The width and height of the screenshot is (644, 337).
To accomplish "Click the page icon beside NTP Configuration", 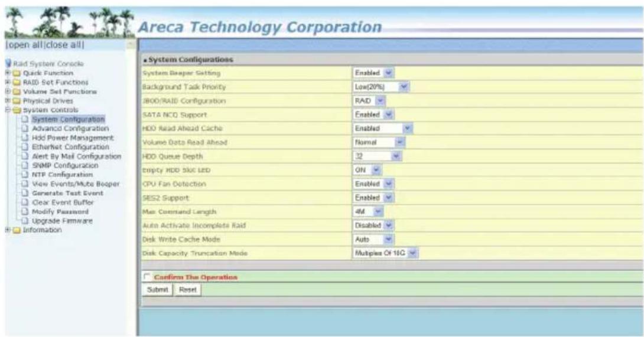I will pos(25,175).
